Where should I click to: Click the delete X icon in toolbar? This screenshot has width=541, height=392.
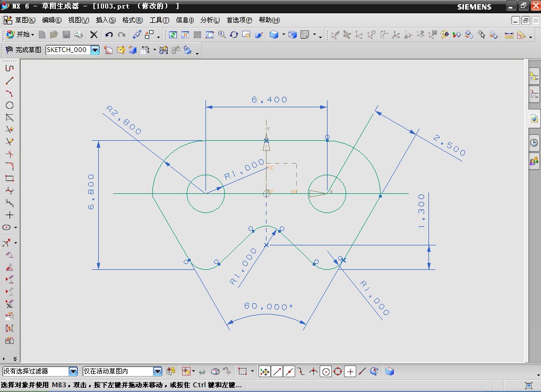coord(94,35)
